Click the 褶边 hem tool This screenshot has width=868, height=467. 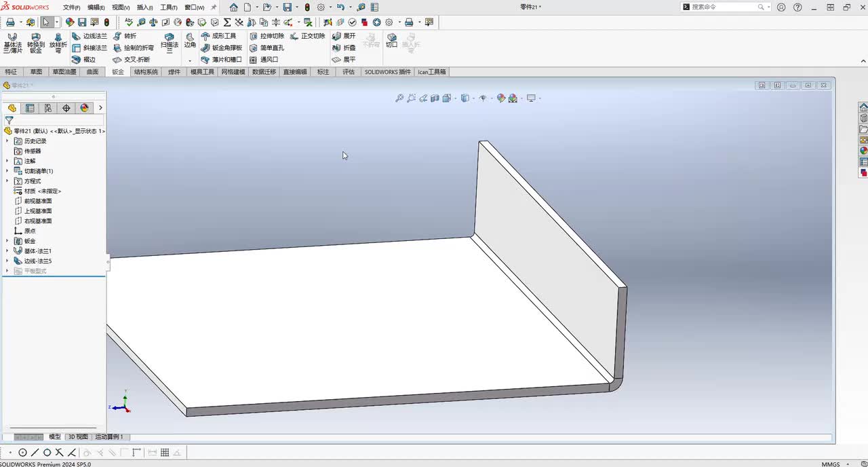[84, 60]
